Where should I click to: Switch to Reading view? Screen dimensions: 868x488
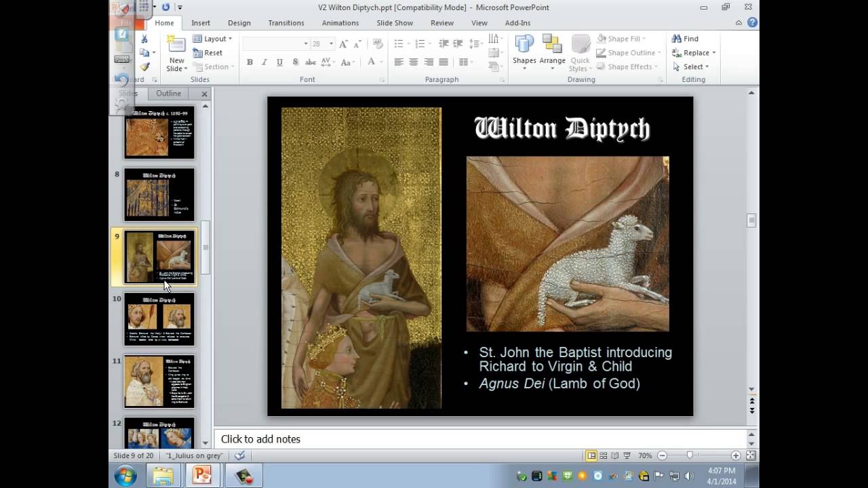point(615,455)
